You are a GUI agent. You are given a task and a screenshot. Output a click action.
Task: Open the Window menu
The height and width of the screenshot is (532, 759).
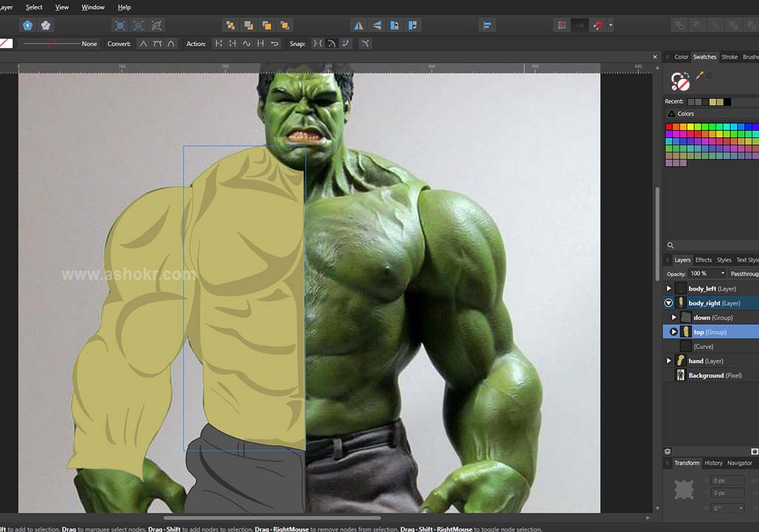[x=93, y=7]
